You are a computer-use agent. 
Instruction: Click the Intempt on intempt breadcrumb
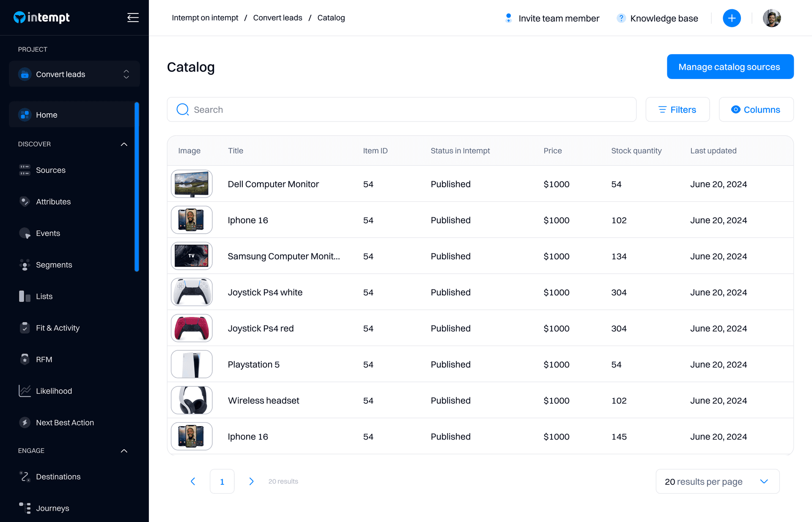tap(205, 18)
